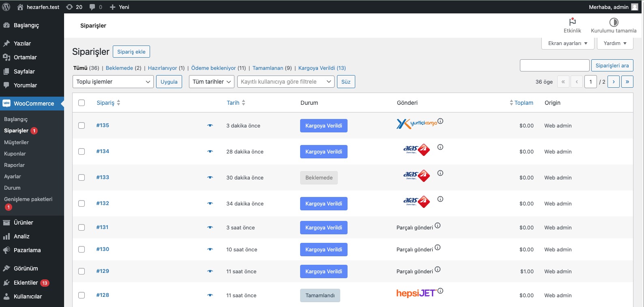The height and width of the screenshot is (307, 644).
Task: Expand the Ekran ayarları panel
Action: click(567, 43)
